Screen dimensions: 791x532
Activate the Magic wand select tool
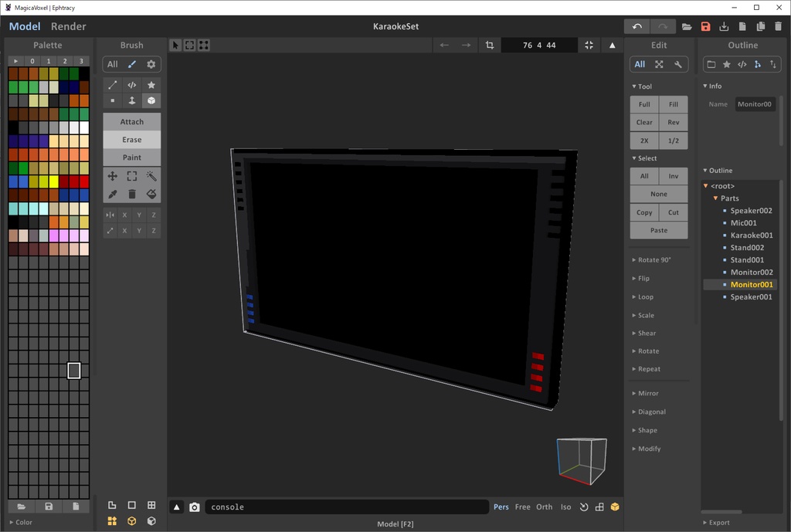[x=151, y=176]
